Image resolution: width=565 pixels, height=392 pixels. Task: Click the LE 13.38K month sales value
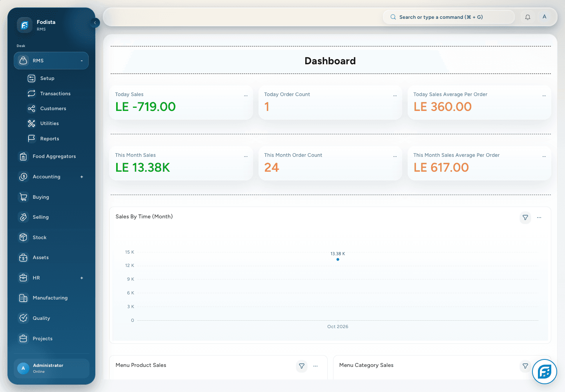tap(143, 168)
